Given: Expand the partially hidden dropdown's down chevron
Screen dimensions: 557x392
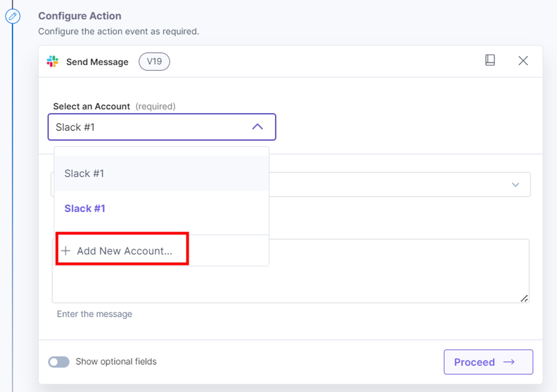Looking at the screenshot, I should pyautogui.click(x=515, y=185).
